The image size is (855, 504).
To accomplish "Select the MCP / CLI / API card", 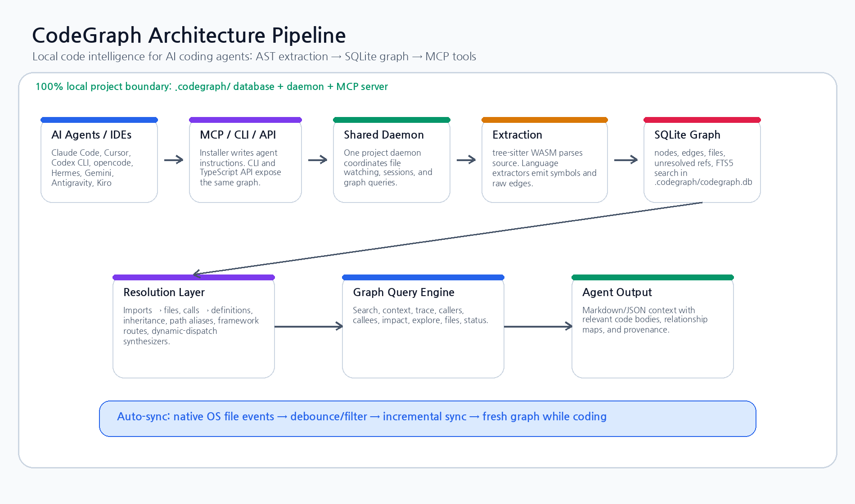I will (245, 160).
